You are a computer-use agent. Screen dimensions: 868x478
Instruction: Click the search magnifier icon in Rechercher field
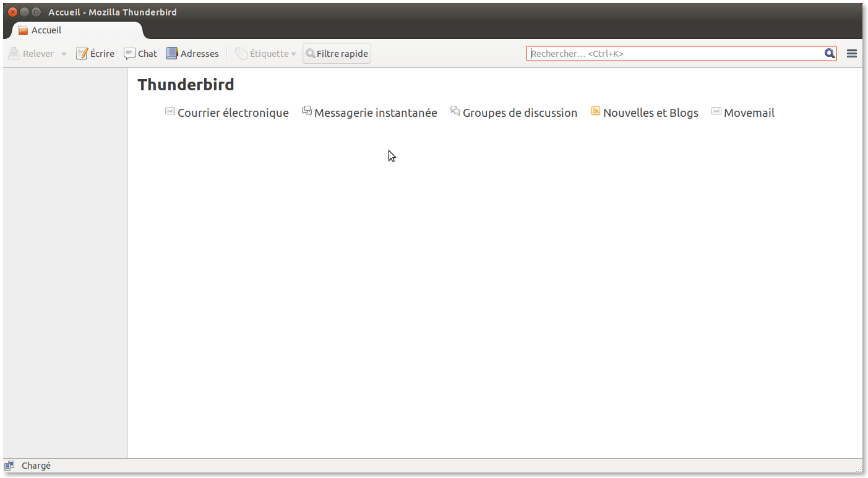click(830, 54)
